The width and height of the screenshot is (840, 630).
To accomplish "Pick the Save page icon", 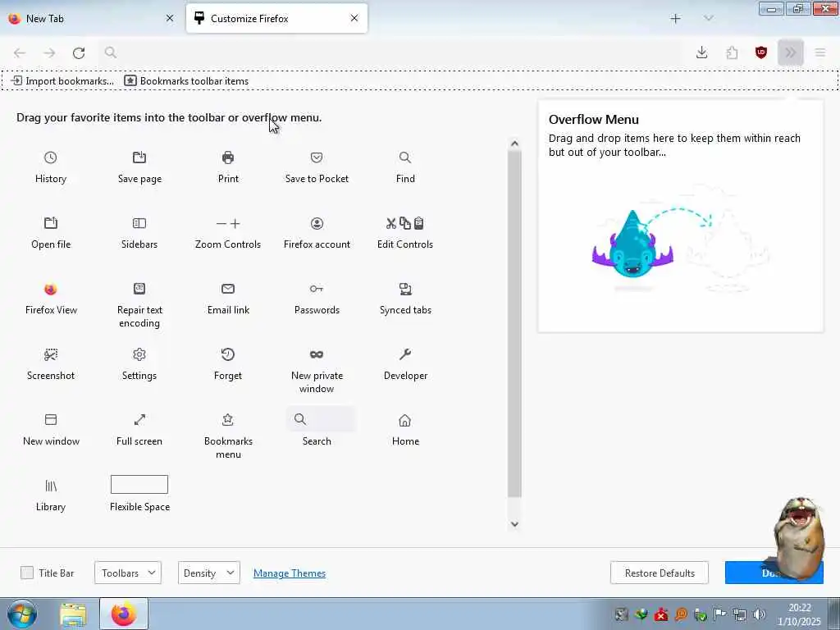I will click(139, 157).
